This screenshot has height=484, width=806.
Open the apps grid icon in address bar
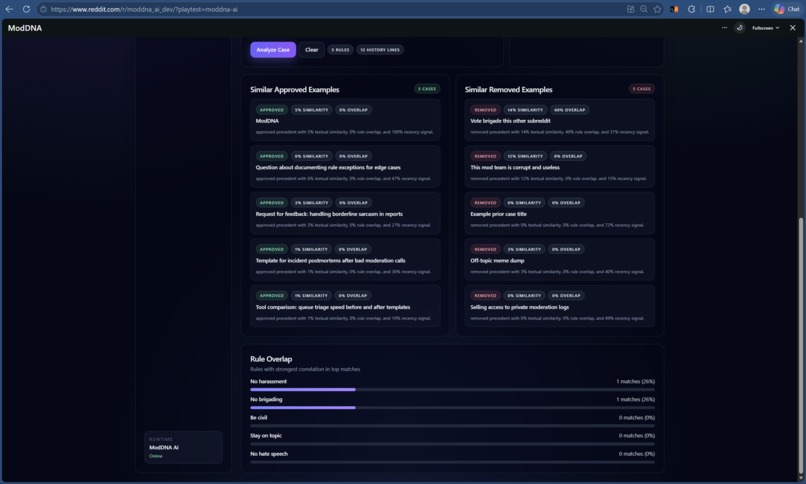tap(630, 9)
